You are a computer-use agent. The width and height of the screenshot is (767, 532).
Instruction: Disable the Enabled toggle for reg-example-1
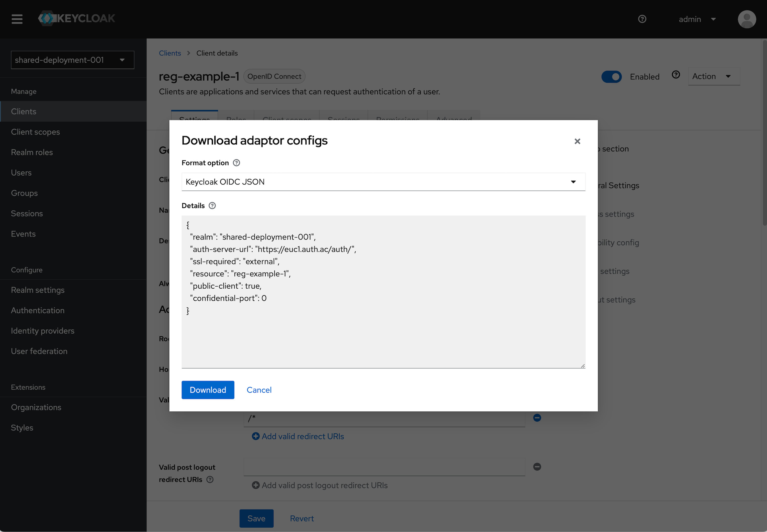coord(611,77)
